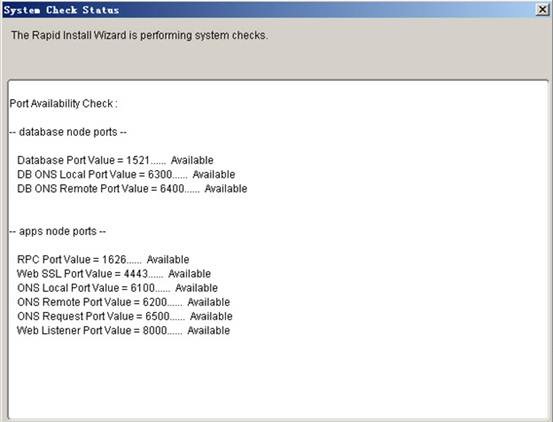
Task: Close the System Check Status window
Action: (x=542, y=10)
